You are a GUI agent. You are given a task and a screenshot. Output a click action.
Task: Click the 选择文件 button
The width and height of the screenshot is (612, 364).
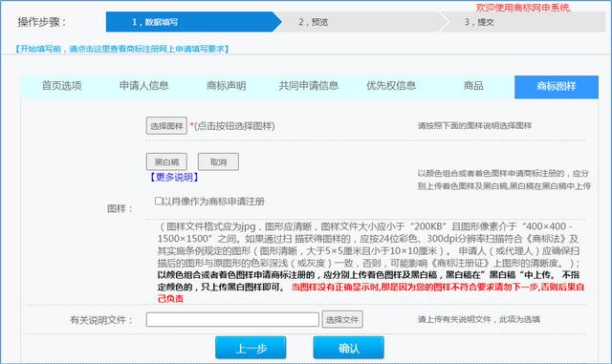[342, 319]
